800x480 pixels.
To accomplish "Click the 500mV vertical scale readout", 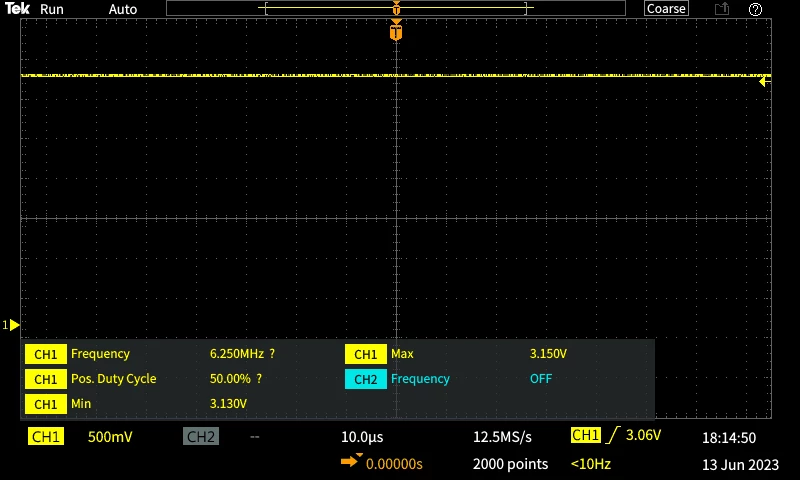I will [x=110, y=437].
